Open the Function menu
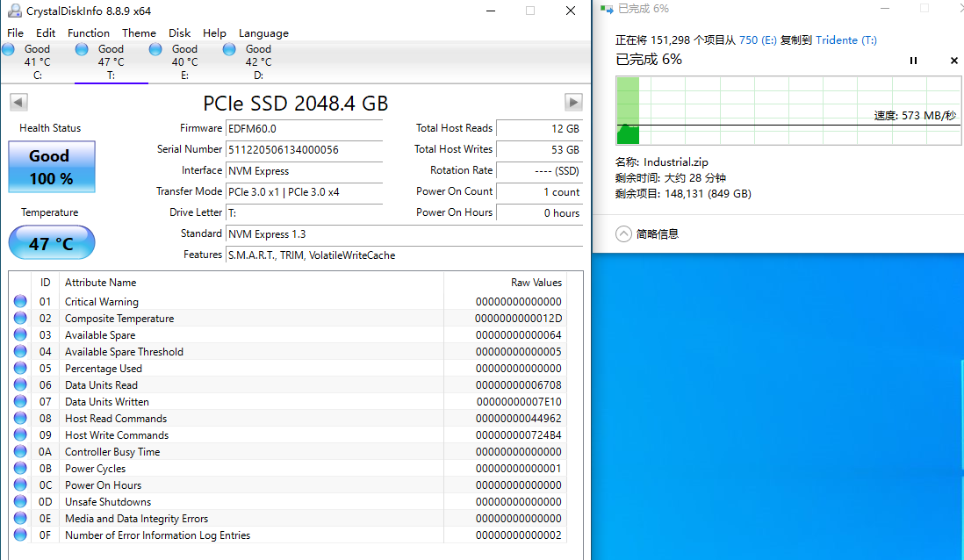964x560 pixels. 89,33
